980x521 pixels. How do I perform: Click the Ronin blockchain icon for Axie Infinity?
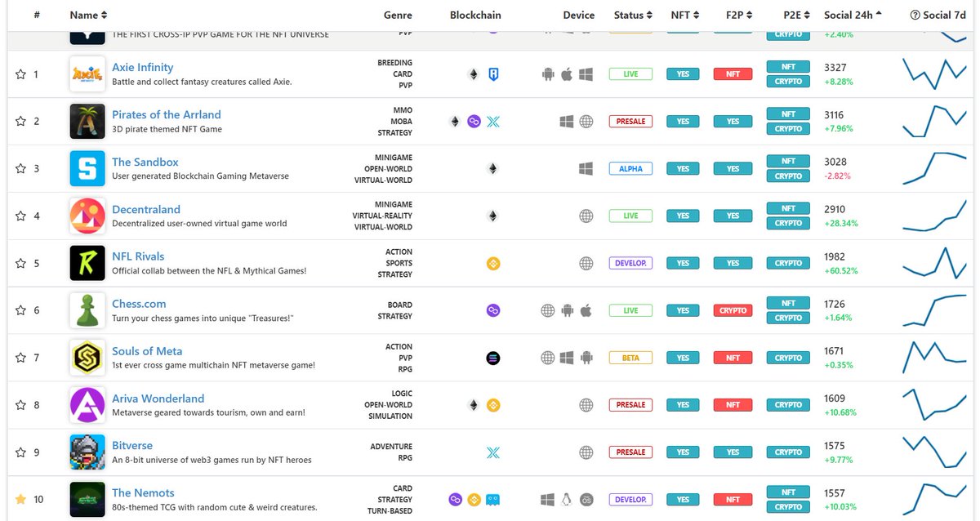[493, 74]
